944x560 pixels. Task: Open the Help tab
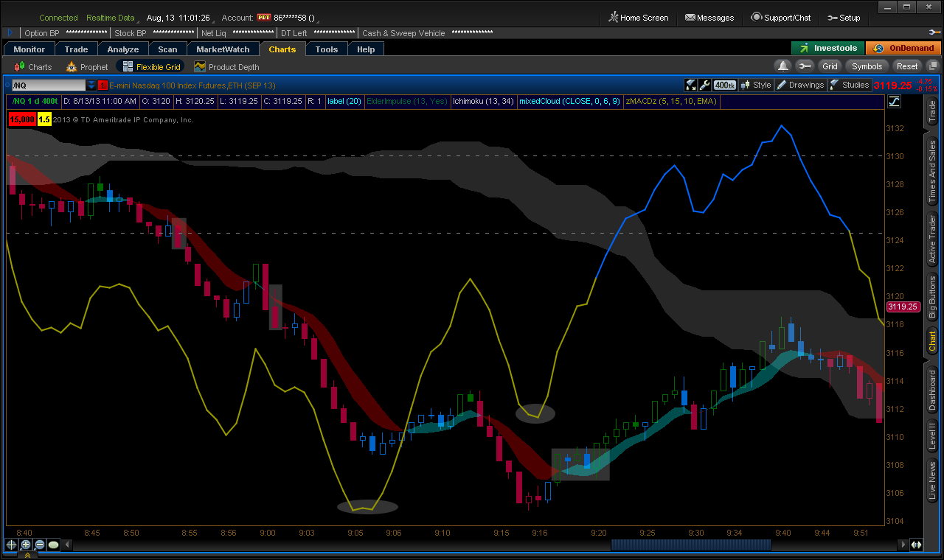click(x=366, y=49)
